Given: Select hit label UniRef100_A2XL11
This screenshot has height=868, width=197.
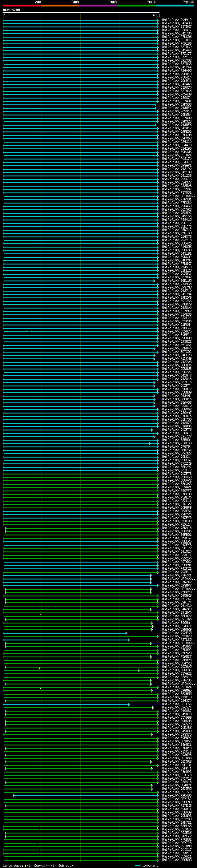Looking at the screenshot, I should pos(176,501).
